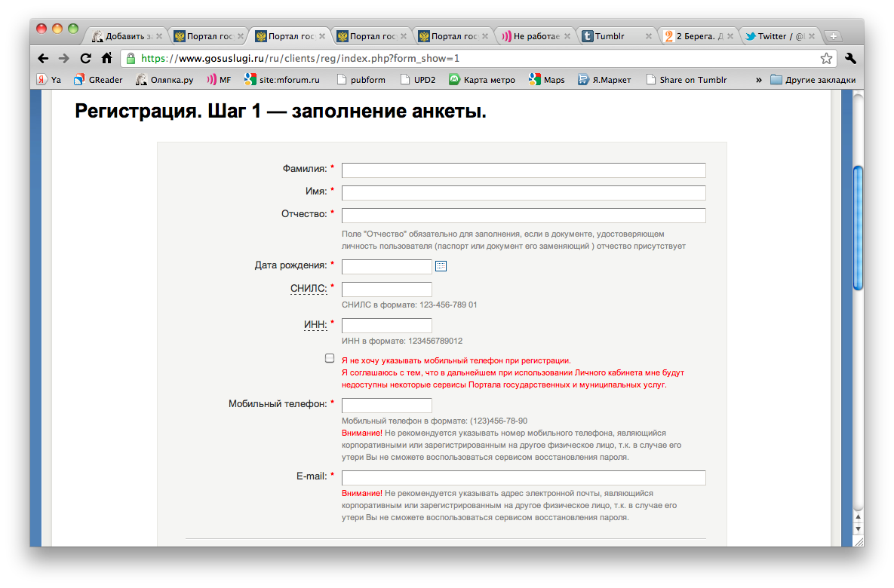Click the text 'ИНН в формате: 123456789012'
The image size is (894, 588).
pyautogui.click(x=402, y=341)
